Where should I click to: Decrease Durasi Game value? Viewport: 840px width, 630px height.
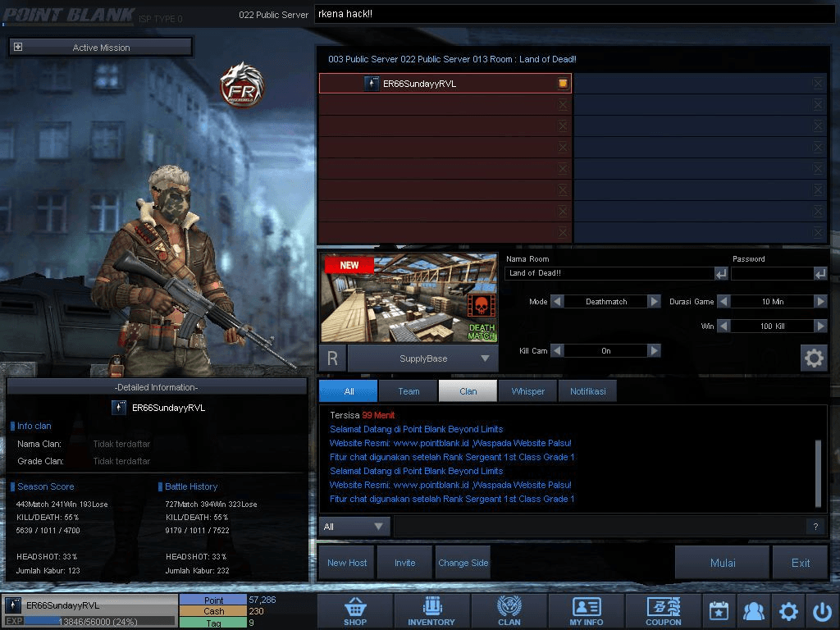724,302
